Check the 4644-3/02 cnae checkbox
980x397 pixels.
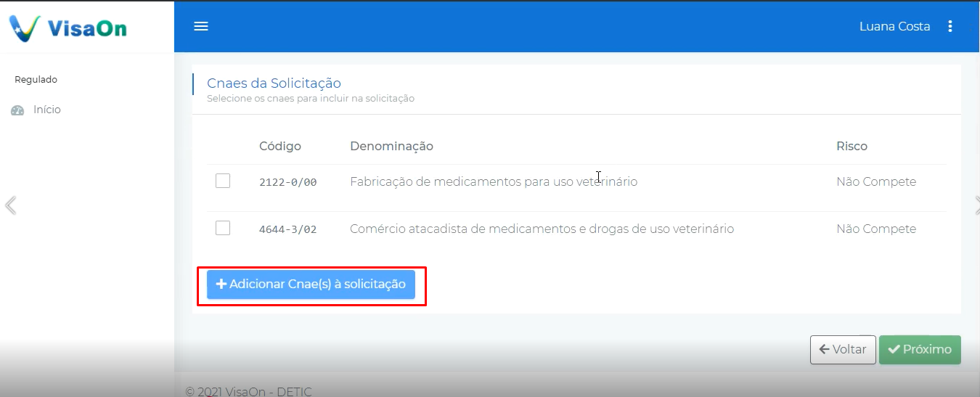(x=223, y=228)
